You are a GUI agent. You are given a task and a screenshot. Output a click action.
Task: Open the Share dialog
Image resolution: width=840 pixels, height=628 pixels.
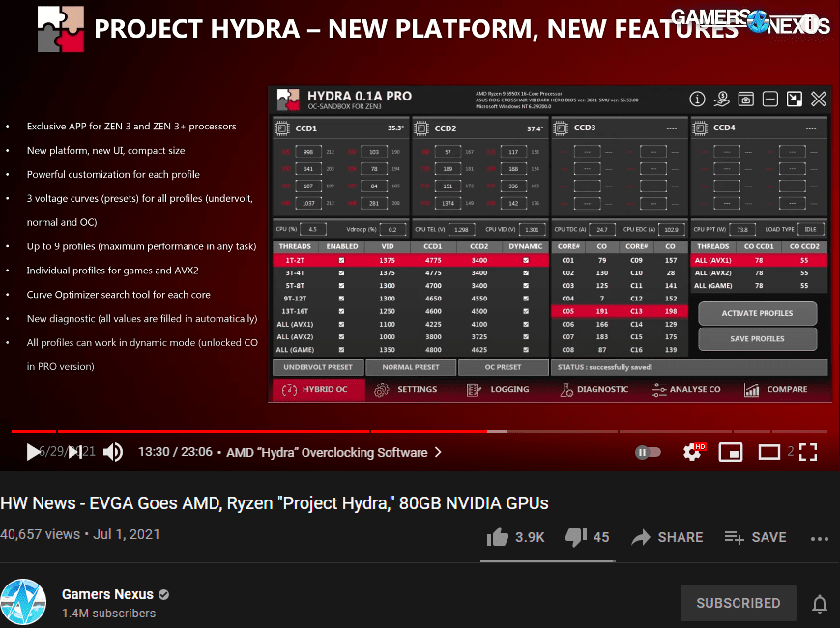(667, 537)
